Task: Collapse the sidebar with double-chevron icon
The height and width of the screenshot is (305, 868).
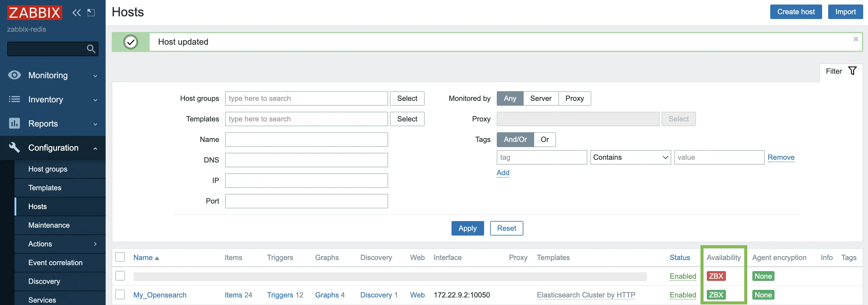Action: pos(76,13)
